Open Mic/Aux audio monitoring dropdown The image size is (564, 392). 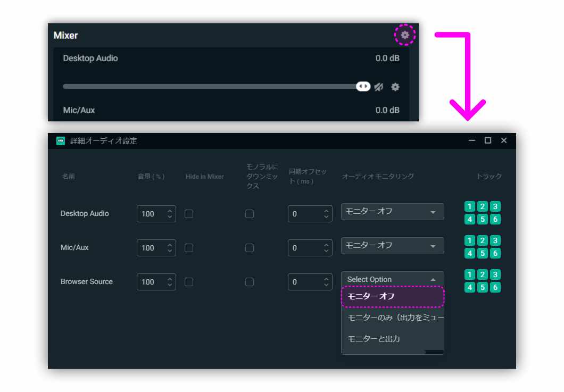click(x=392, y=246)
